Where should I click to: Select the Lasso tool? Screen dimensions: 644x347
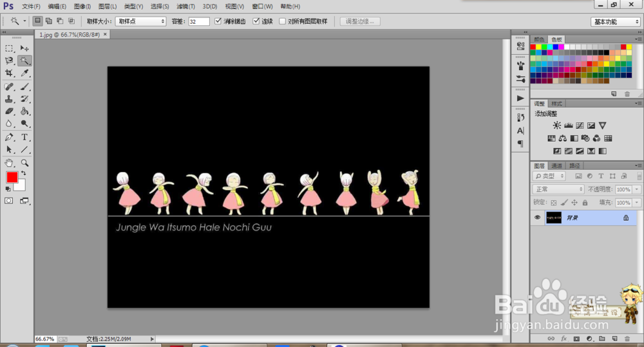[x=9, y=61]
